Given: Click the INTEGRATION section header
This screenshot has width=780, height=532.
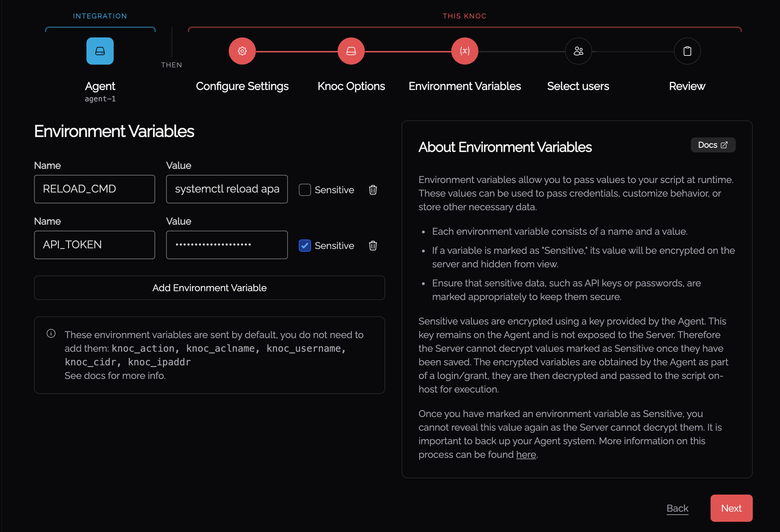Looking at the screenshot, I should tap(100, 16).
